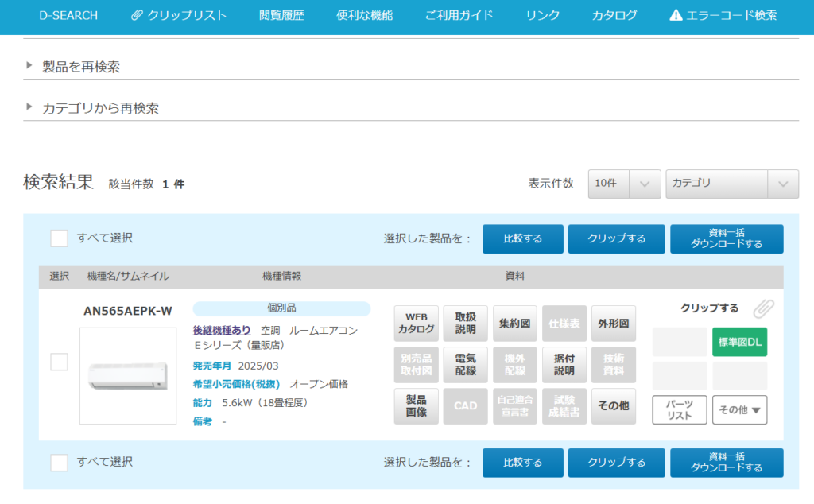This screenshot has width=814, height=504.
Task: Open the 外形図 drawing tile
Action: pos(613,324)
